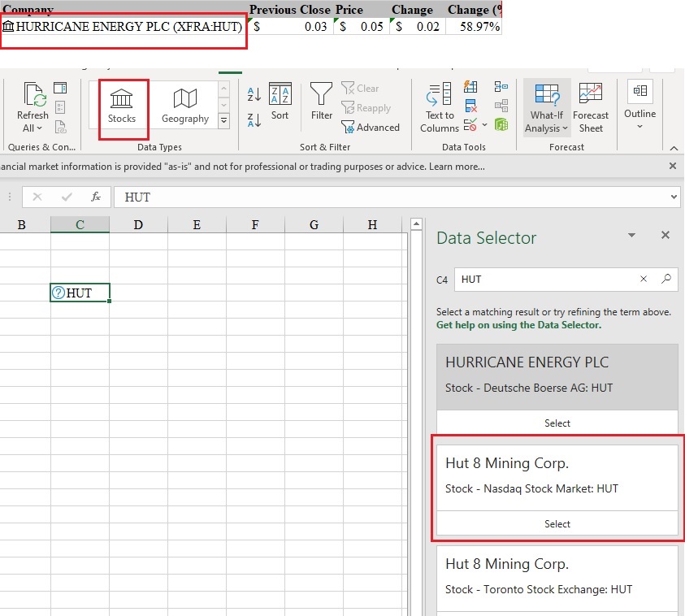The image size is (685, 616).
Task: Click the 58.97% change cell
Action: point(474,27)
